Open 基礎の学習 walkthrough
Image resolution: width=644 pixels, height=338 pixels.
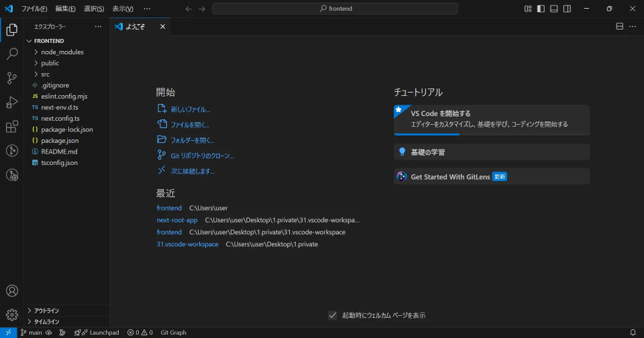coord(492,152)
